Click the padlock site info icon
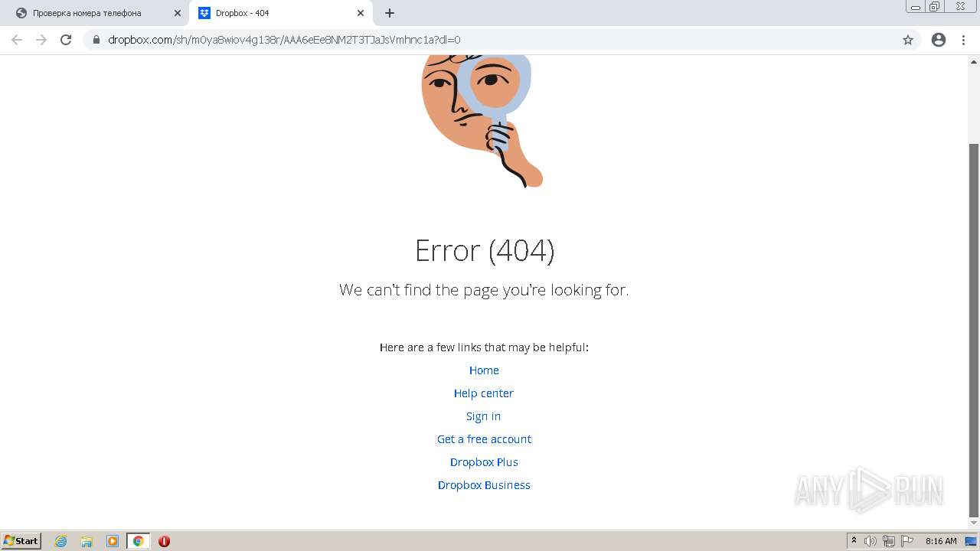This screenshot has width=980, height=551. pos(96,40)
